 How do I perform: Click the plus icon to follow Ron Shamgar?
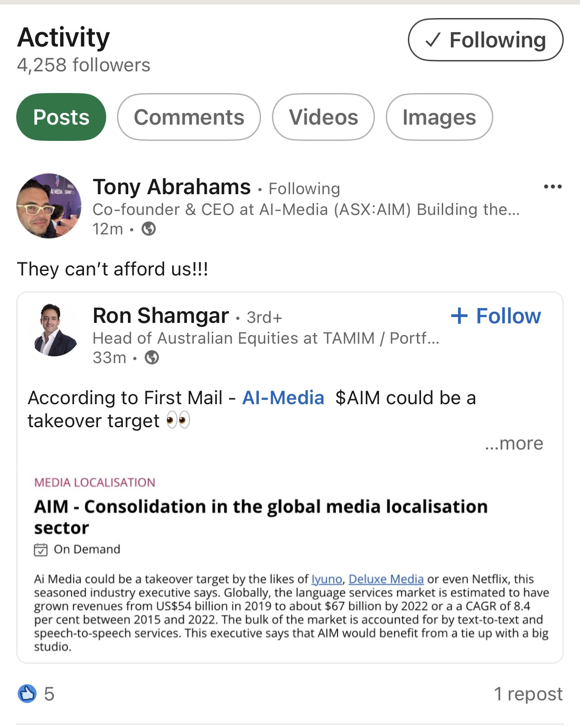click(x=459, y=316)
